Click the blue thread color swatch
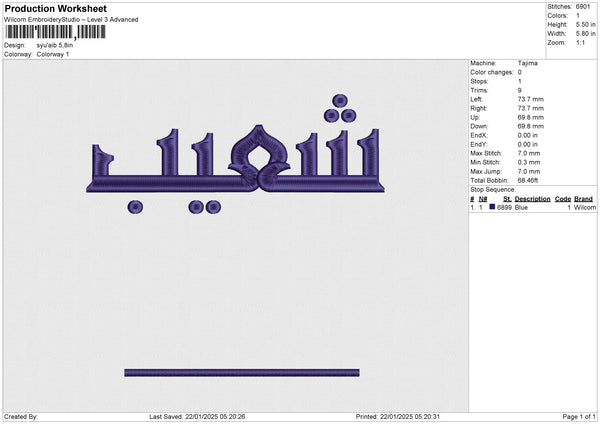 tap(492, 207)
